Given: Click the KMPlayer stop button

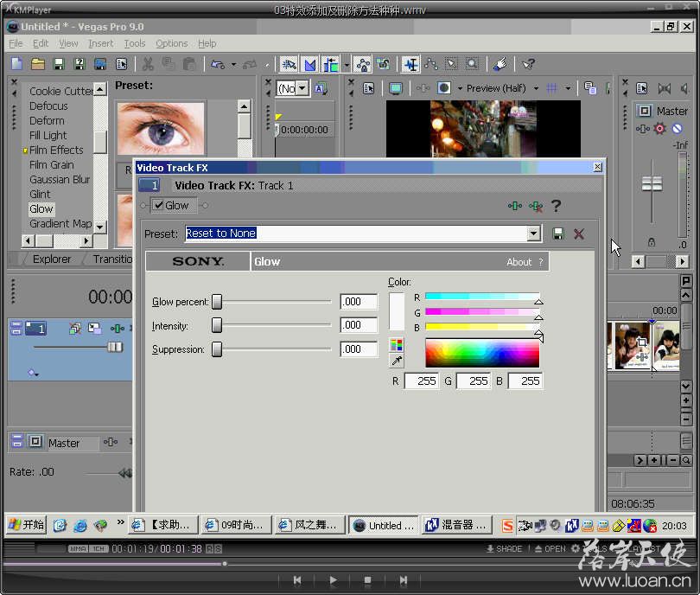Looking at the screenshot, I should pyautogui.click(x=367, y=580).
